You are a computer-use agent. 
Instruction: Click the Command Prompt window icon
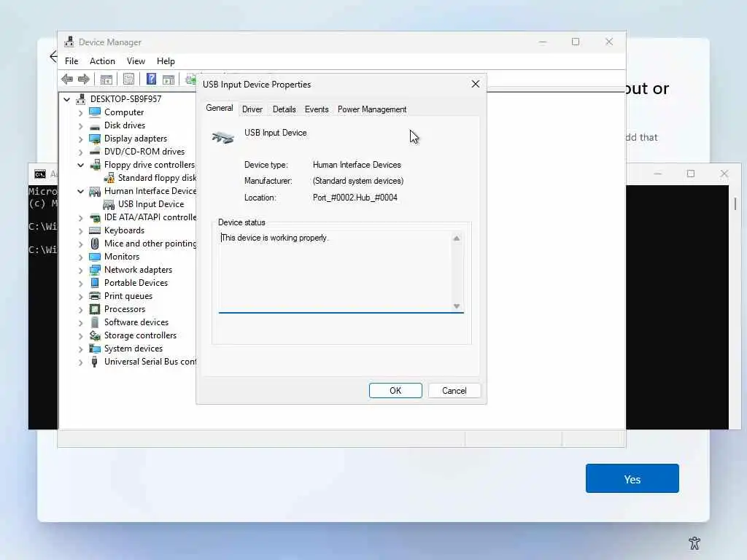click(40, 174)
